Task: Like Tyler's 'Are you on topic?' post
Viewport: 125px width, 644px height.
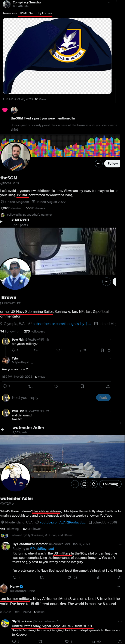Action: coord(56,386)
